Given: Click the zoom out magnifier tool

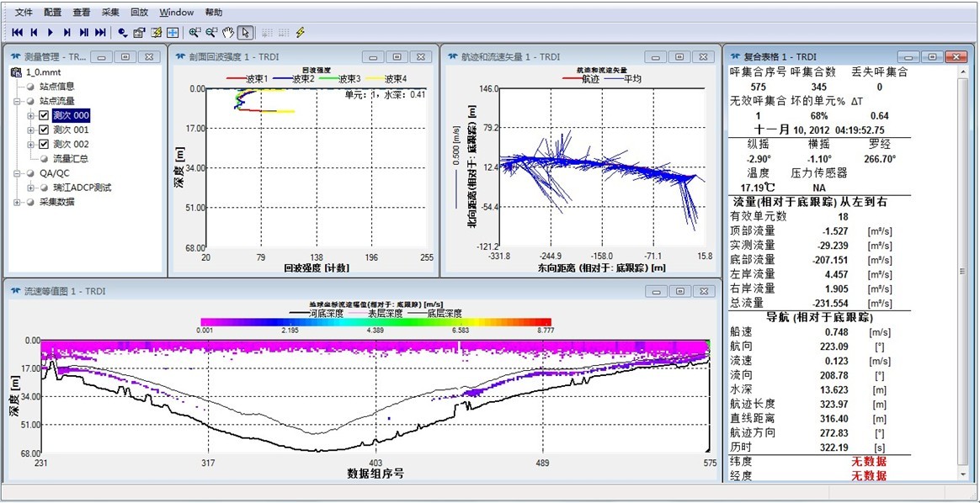Looking at the screenshot, I should point(210,33).
